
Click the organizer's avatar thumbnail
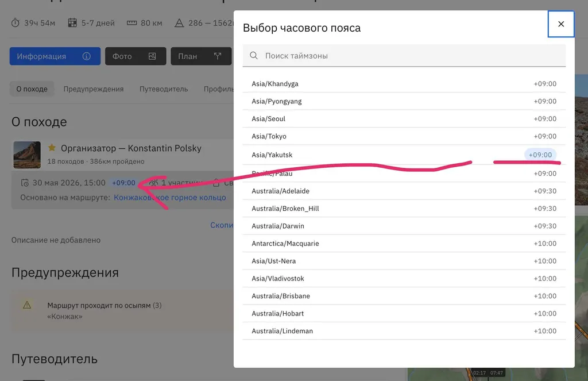pos(27,155)
